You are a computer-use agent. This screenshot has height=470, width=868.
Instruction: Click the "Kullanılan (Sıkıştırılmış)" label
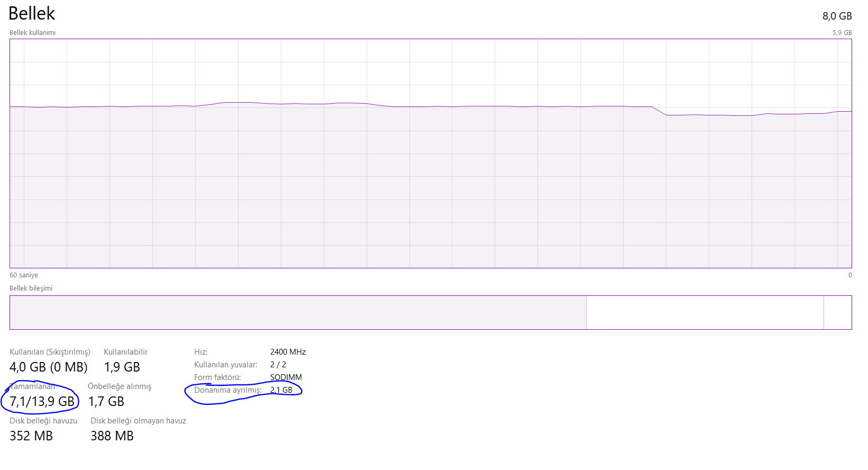(50, 352)
